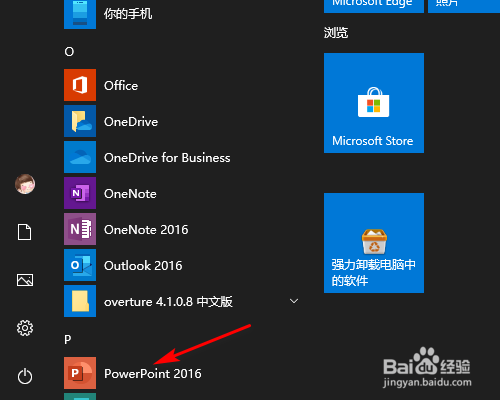Open Pictures from the sidebar image icon
Viewport: 500px width, 400px height.
click(x=25, y=280)
